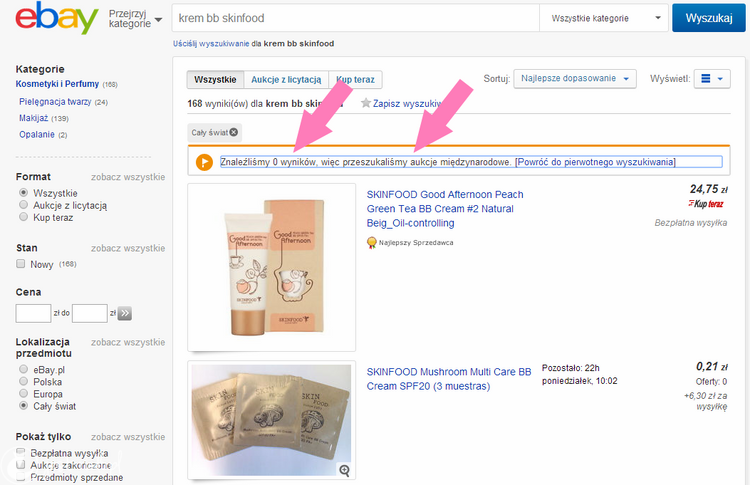Click the Wyszukaj search button
This screenshot has width=750, height=485.
(709, 18)
